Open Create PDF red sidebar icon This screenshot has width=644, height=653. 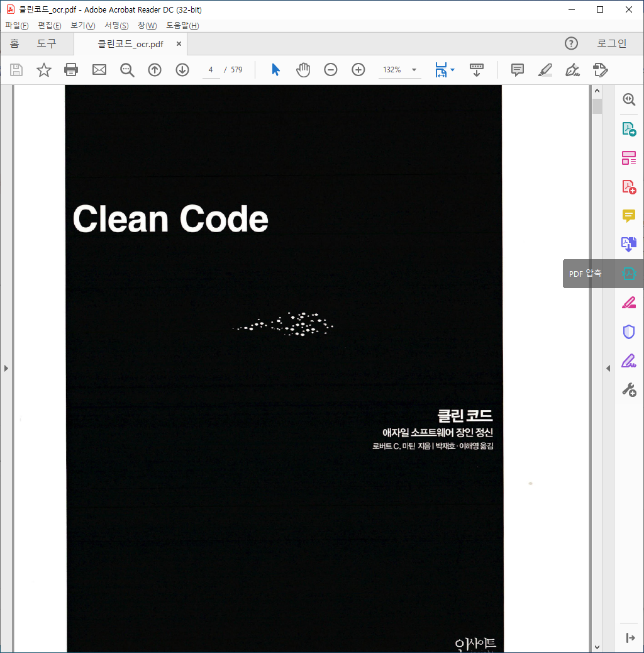point(629,187)
